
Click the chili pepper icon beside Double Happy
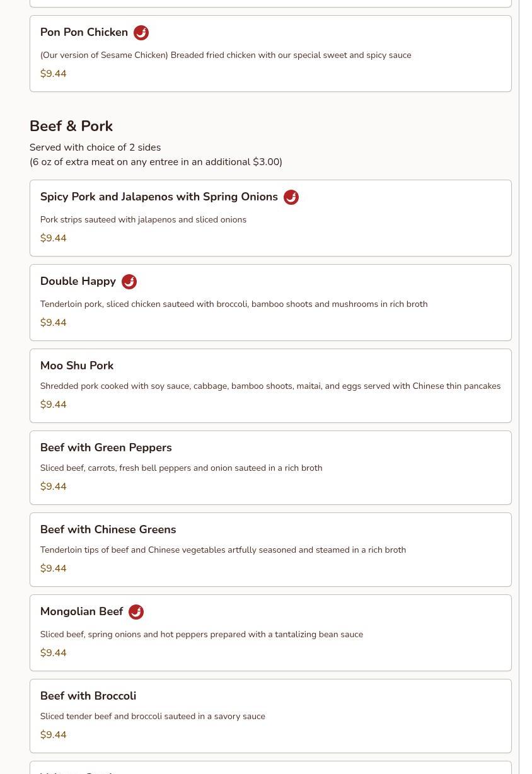[x=129, y=282]
